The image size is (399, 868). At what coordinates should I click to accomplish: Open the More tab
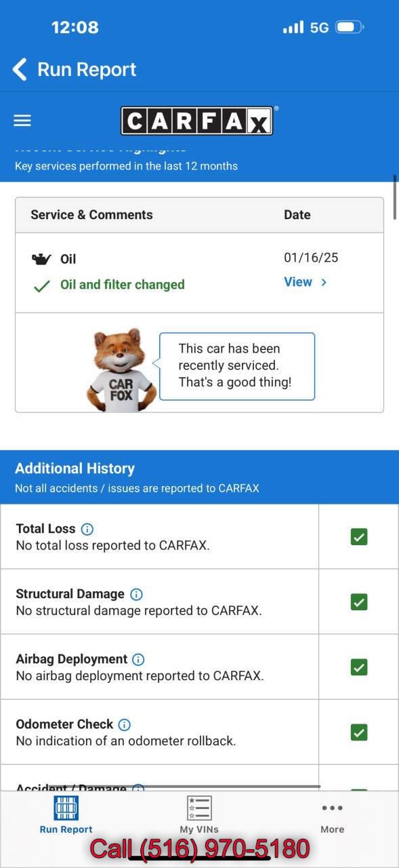coord(333,816)
